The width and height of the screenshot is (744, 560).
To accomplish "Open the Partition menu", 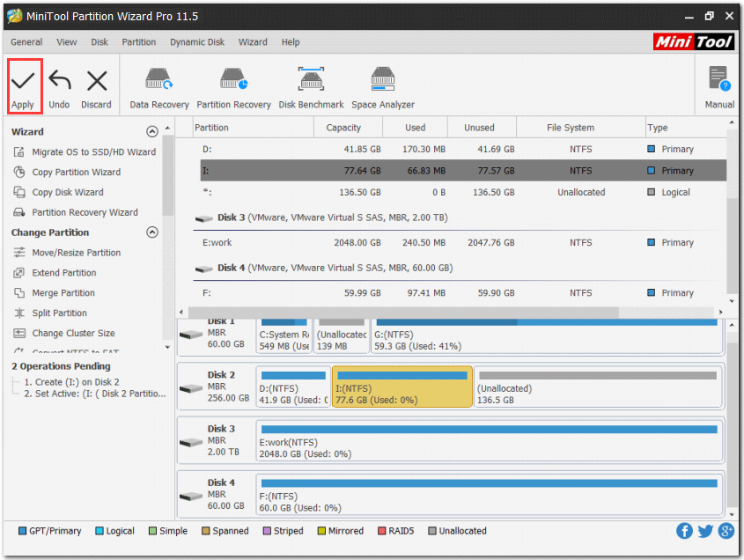I will point(137,41).
